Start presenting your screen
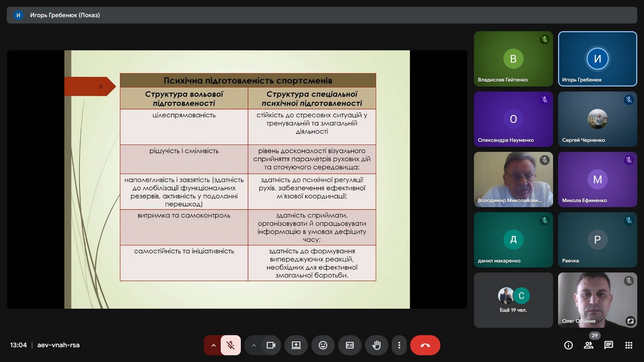This screenshot has height=362, width=644. [x=296, y=345]
